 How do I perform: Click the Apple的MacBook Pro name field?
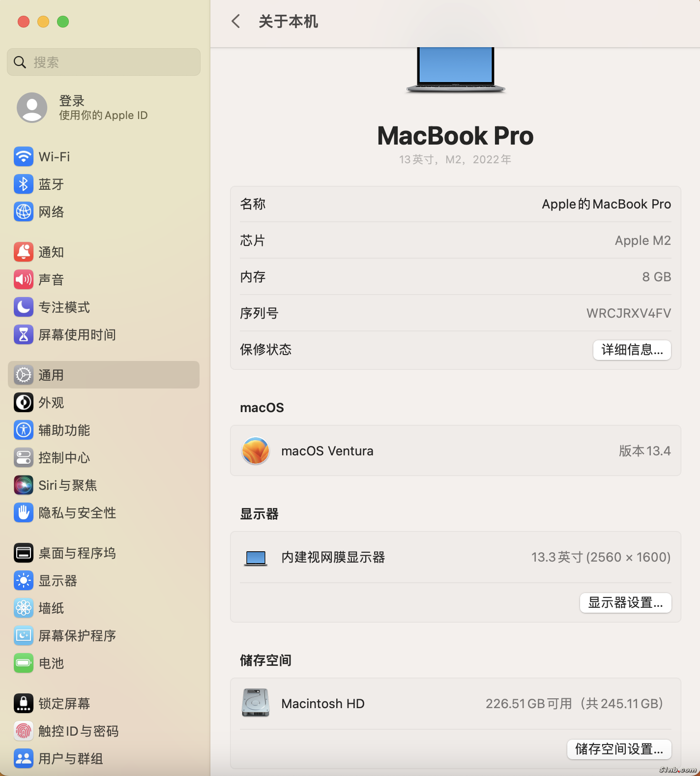click(x=606, y=204)
